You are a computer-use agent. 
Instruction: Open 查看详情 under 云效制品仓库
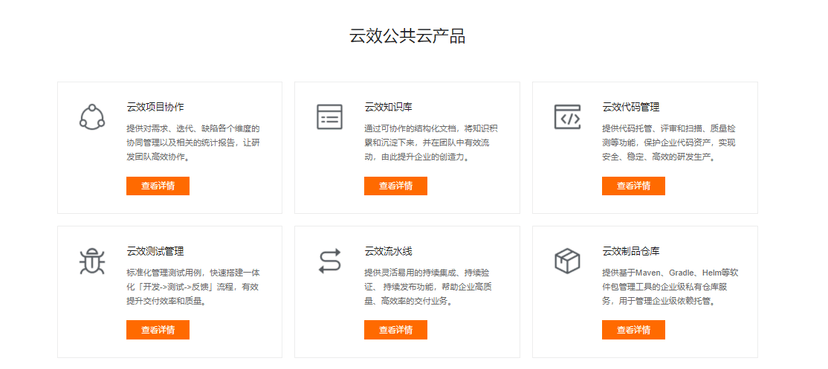coord(634,330)
